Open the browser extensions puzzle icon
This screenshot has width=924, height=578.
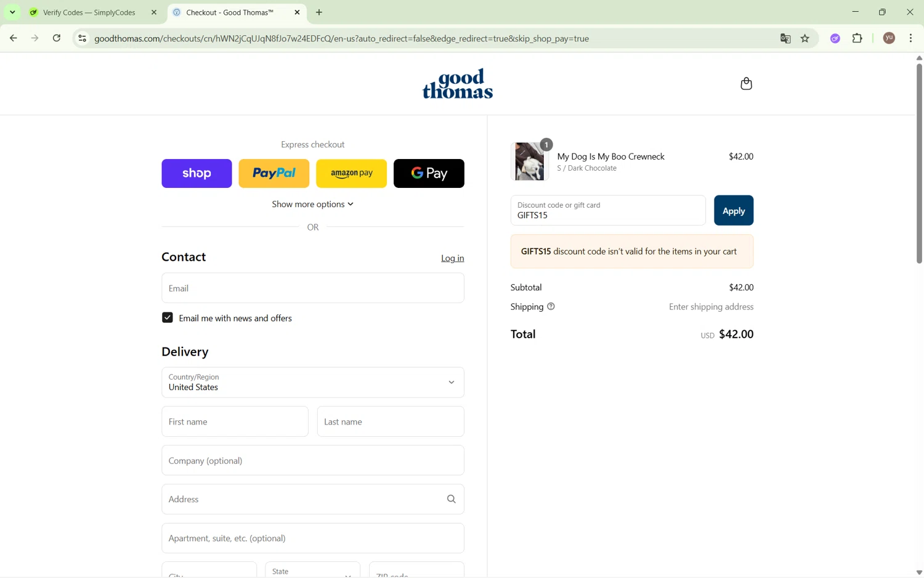pos(857,38)
